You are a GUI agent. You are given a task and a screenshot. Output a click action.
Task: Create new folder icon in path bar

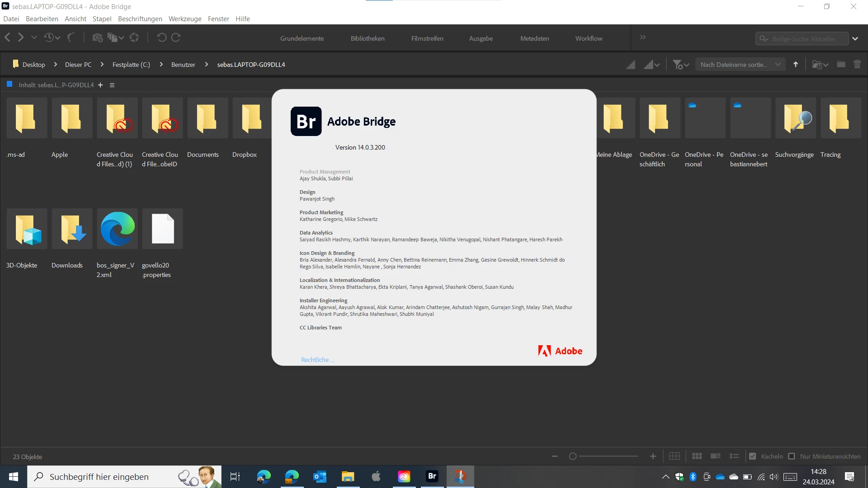841,64
